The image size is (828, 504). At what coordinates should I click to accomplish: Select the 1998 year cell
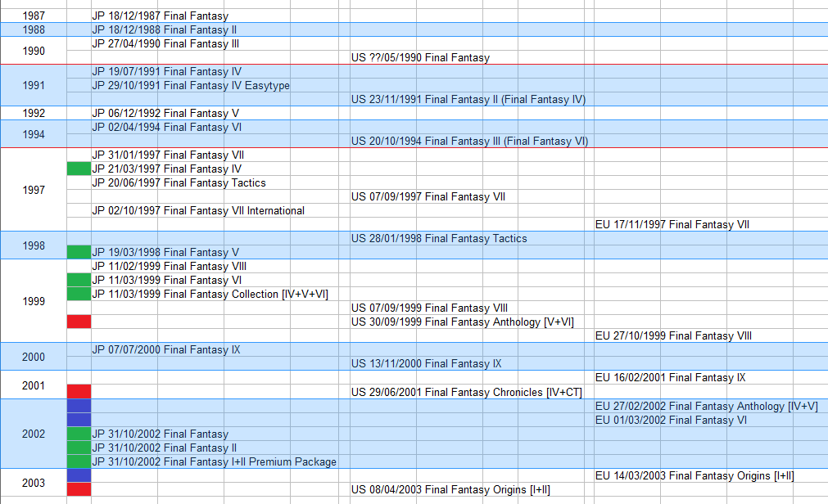34,245
